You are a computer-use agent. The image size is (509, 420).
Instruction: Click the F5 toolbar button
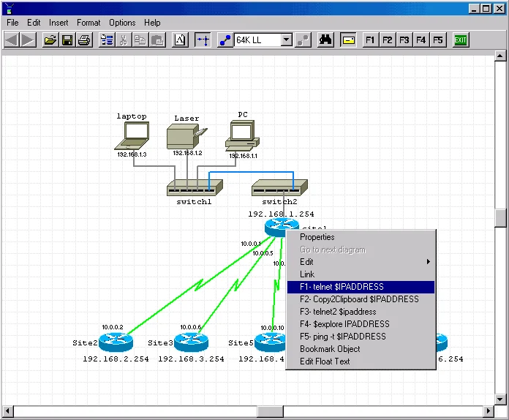point(438,40)
